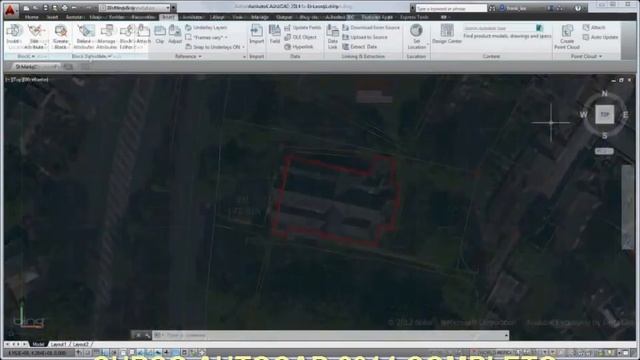
Task: Click the N compass direction on ViewCube
Action: [604, 93]
